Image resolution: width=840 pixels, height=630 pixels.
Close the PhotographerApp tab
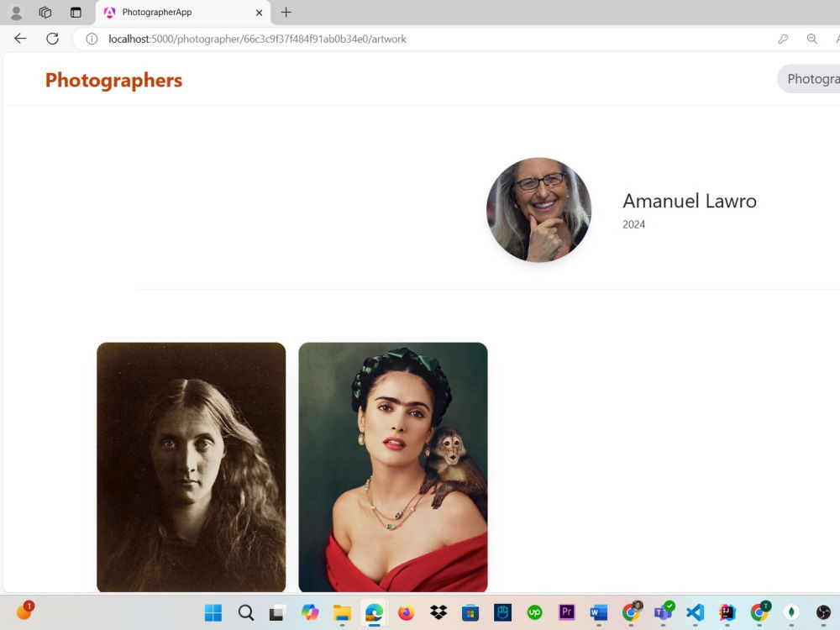tap(259, 13)
